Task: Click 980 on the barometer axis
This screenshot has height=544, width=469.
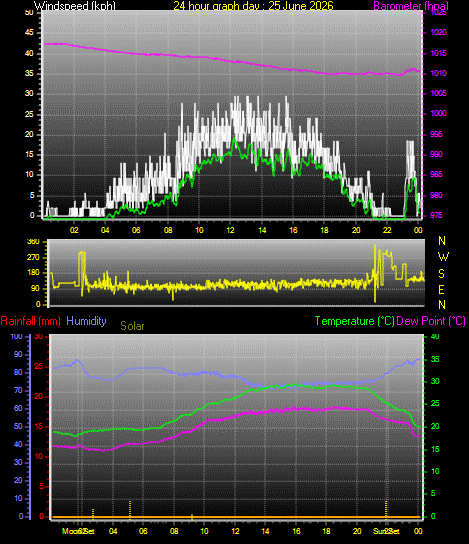Action: 436,195
